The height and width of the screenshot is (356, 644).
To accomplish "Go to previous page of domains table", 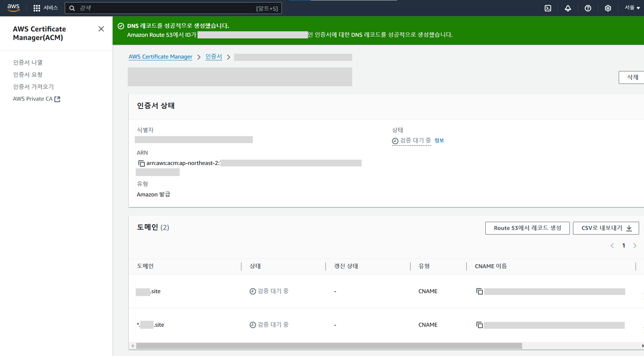I will (x=612, y=246).
